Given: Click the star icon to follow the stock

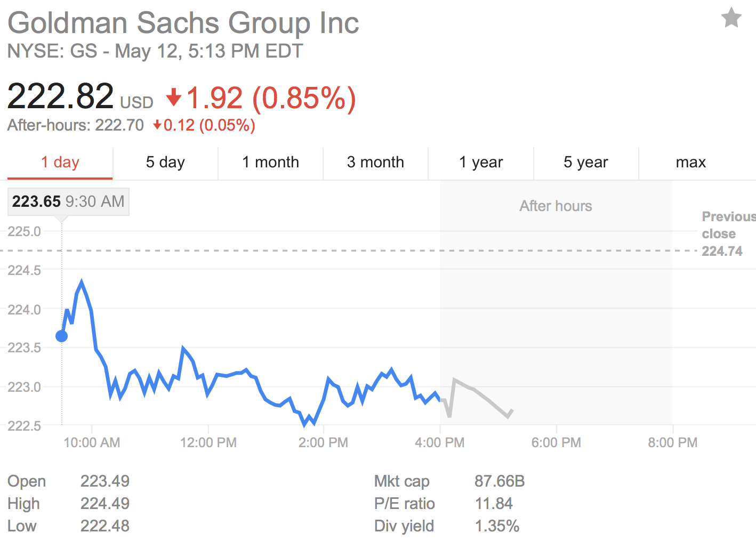Looking at the screenshot, I should coord(731,18).
